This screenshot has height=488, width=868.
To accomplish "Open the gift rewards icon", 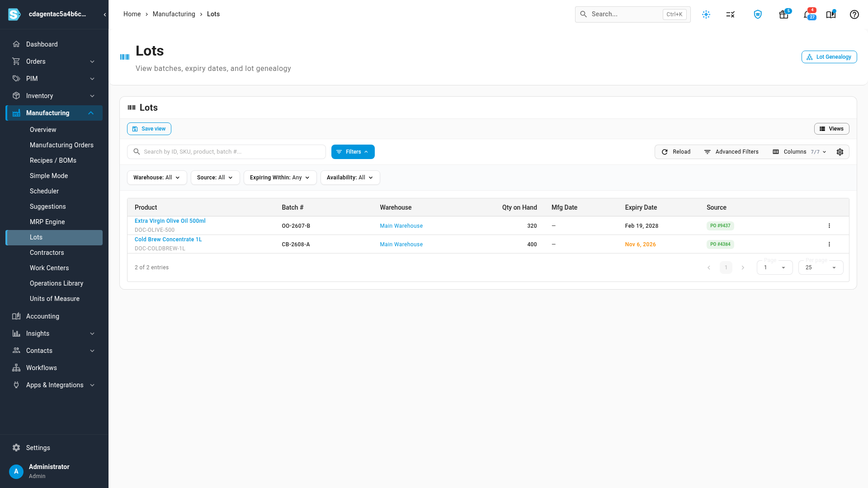I will click(x=784, y=14).
